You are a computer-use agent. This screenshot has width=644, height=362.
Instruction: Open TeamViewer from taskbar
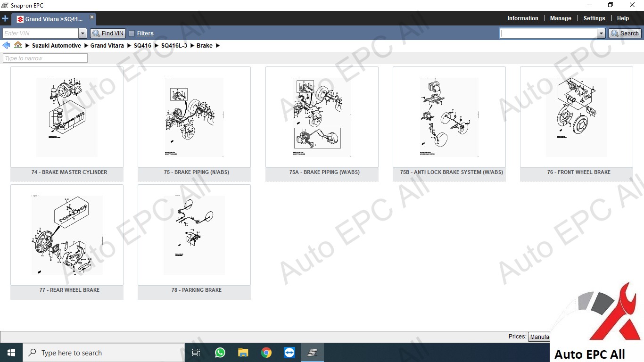(x=289, y=353)
